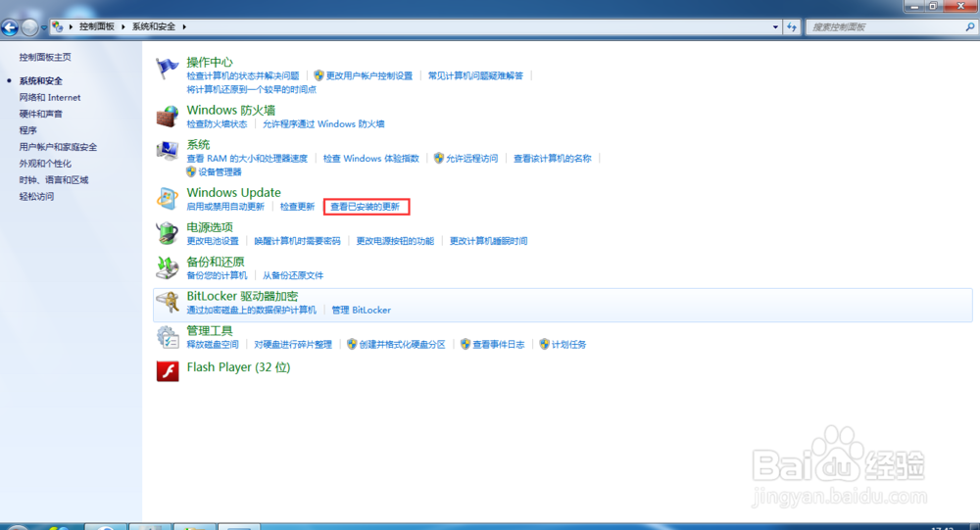Open the 备份和还原 heading link

tap(215, 262)
